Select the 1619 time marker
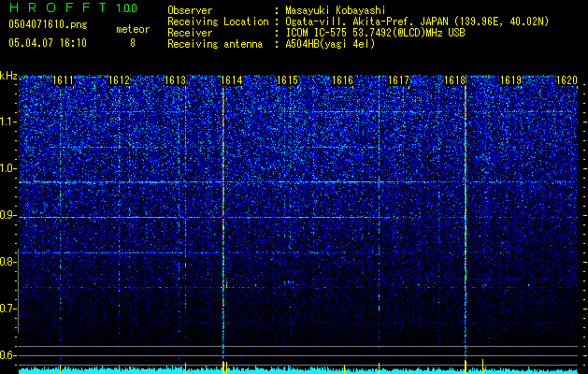Image resolution: width=588 pixels, height=374 pixels. click(510, 80)
